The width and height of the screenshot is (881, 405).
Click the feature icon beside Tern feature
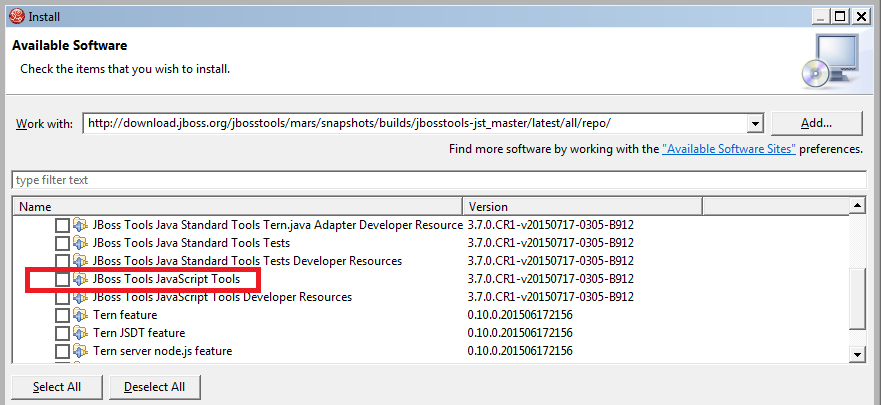coord(81,316)
